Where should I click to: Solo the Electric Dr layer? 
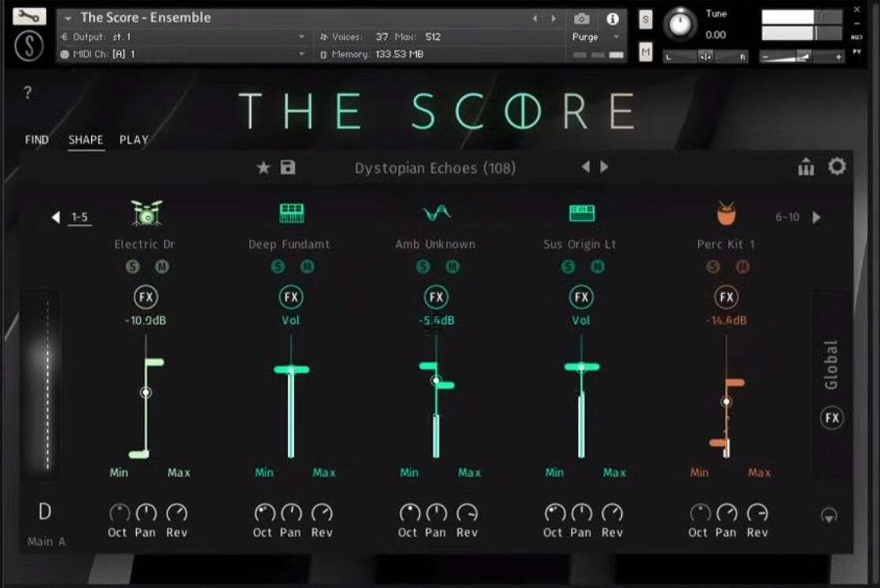pos(132,266)
